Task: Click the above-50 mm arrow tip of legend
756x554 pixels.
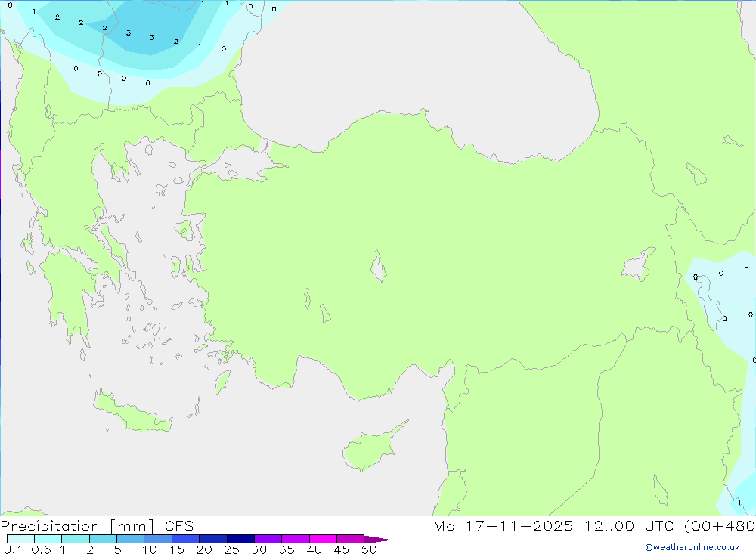Action: point(378,540)
